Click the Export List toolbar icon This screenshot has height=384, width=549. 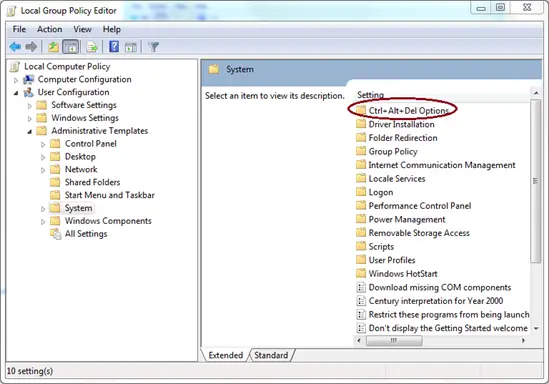[92, 47]
